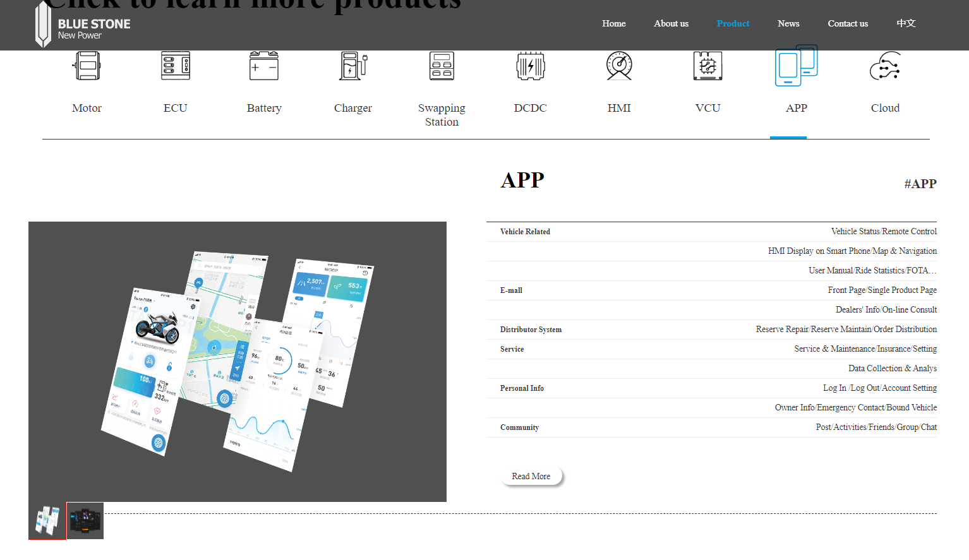This screenshot has width=969, height=560.
Task: Open the DCDC converter icon
Action: (531, 66)
